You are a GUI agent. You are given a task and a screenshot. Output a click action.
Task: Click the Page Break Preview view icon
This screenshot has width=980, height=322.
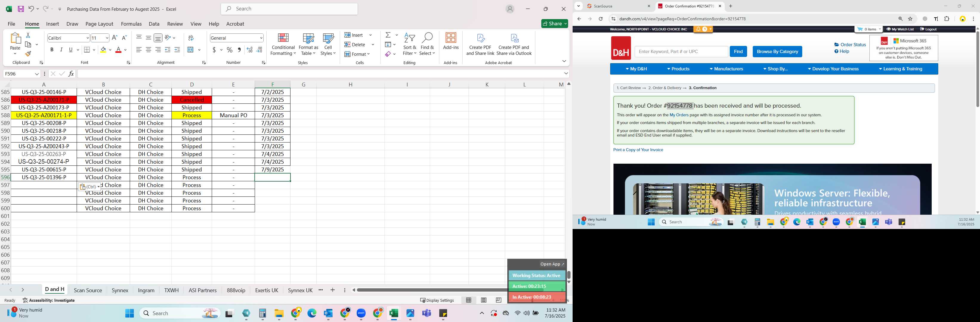coord(498,300)
